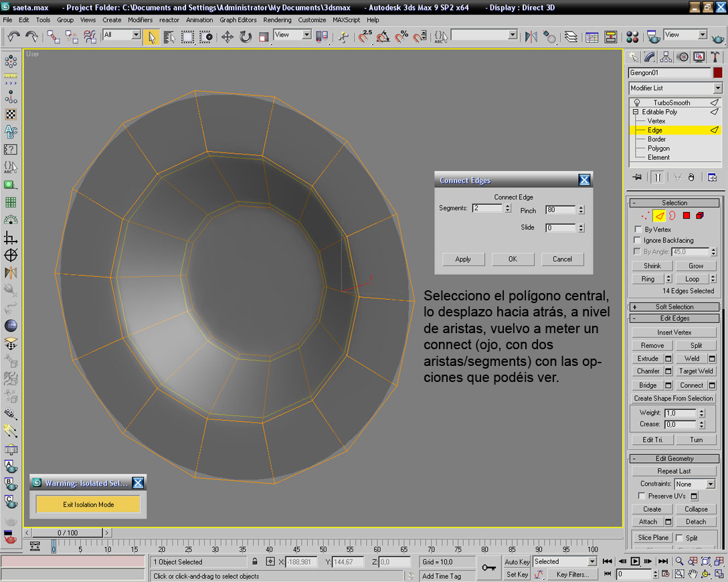
Task: Switch to Polygon sub-object selection icon
Action: (686, 215)
